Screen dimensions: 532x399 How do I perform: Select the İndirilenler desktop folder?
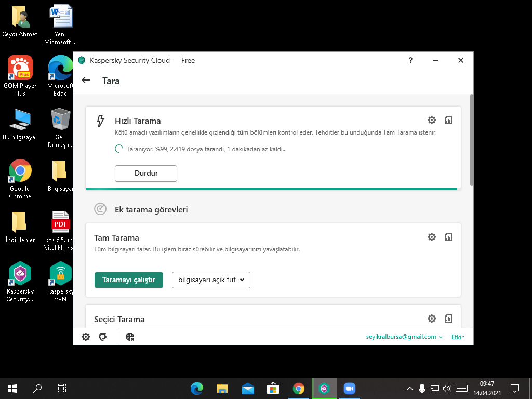pos(20,227)
